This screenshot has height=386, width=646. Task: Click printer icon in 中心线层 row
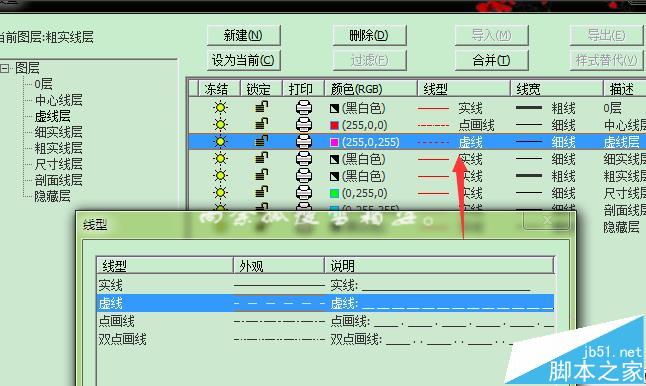[304, 124]
